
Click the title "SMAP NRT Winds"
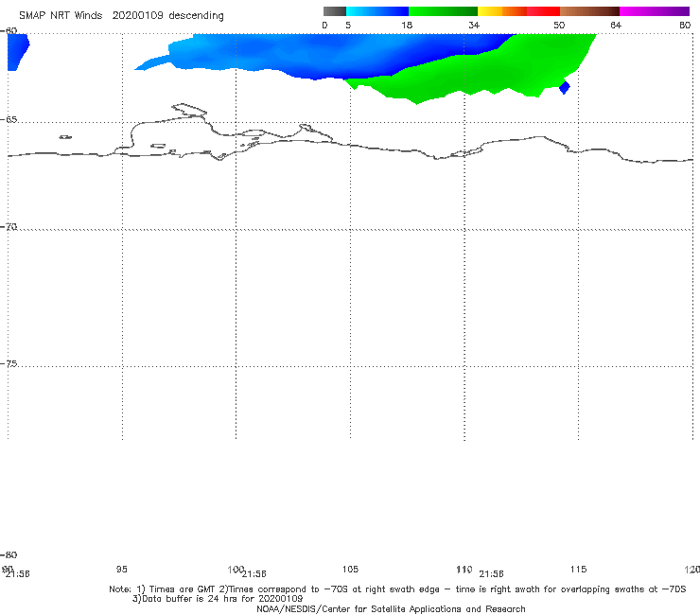[x=61, y=16]
